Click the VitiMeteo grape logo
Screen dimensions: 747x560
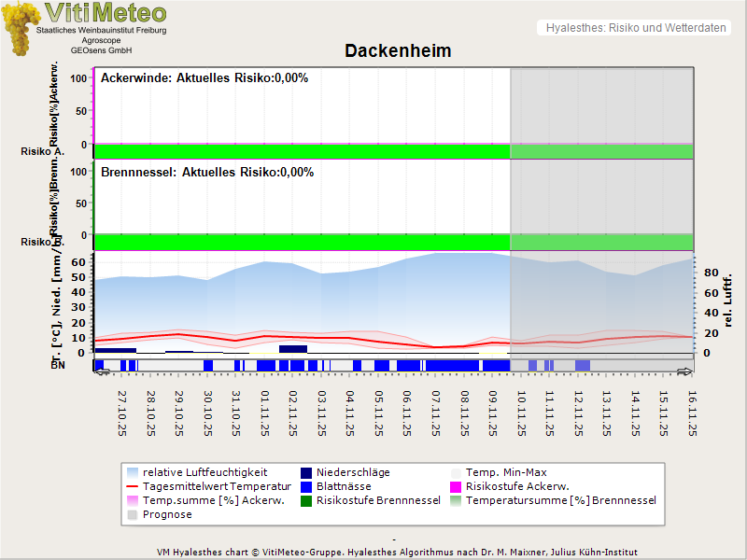coord(19,28)
